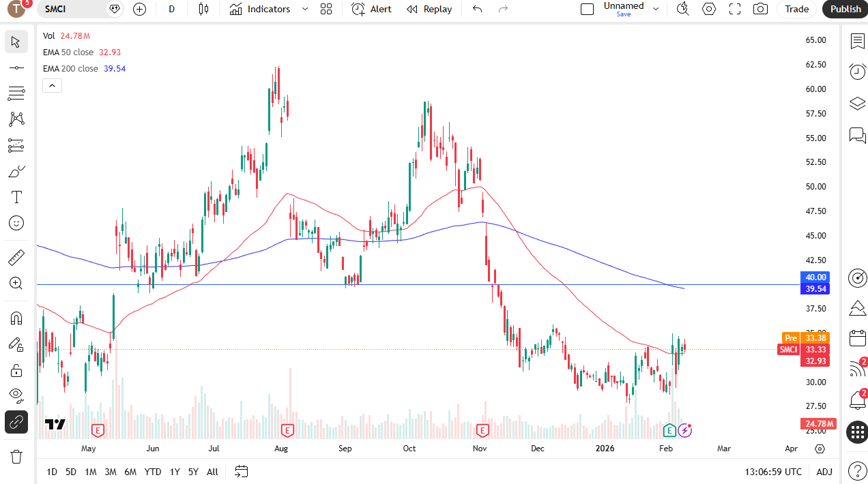
Task: Open the Indicators dialog
Action: [260, 9]
